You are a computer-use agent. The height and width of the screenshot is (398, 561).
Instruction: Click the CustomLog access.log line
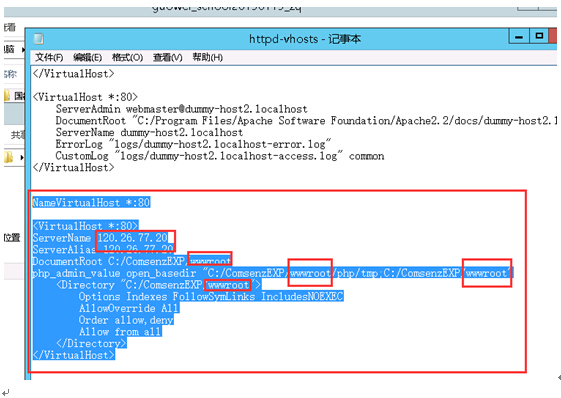tap(220, 156)
